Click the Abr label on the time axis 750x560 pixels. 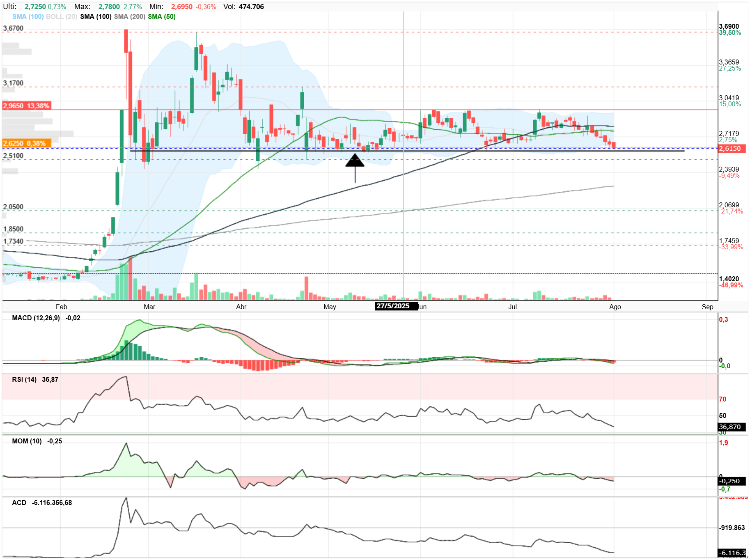click(x=241, y=307)
